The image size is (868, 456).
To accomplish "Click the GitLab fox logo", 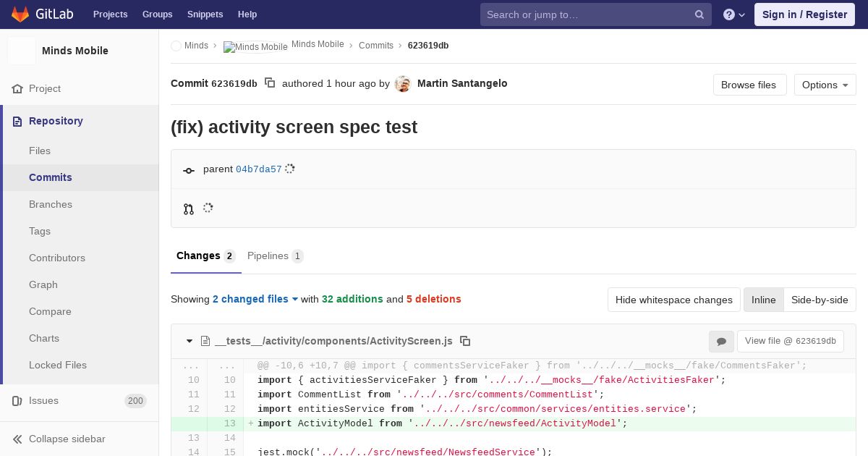I will [20, 14].
